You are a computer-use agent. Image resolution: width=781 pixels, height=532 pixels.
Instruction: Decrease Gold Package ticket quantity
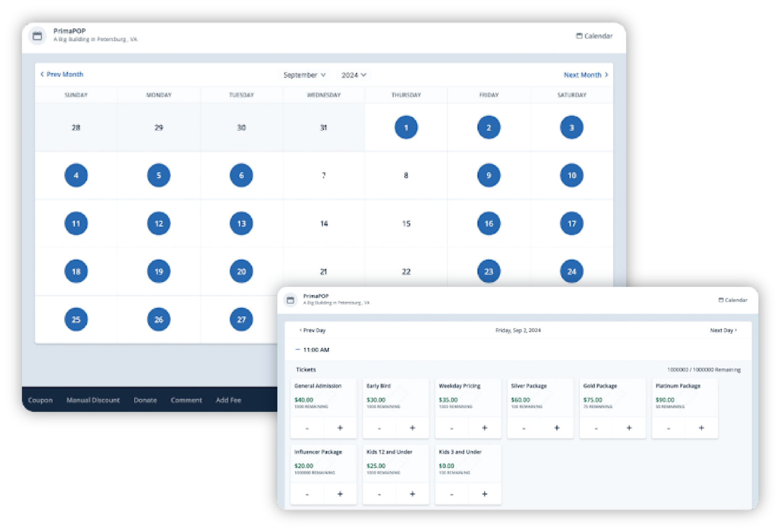coord(596,428)
